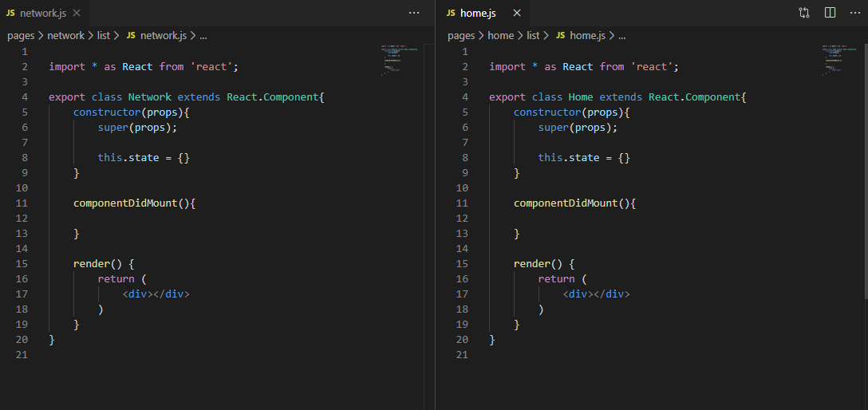
Task: Open the 'home' folder breadcrumb
Action: point(501,35)
